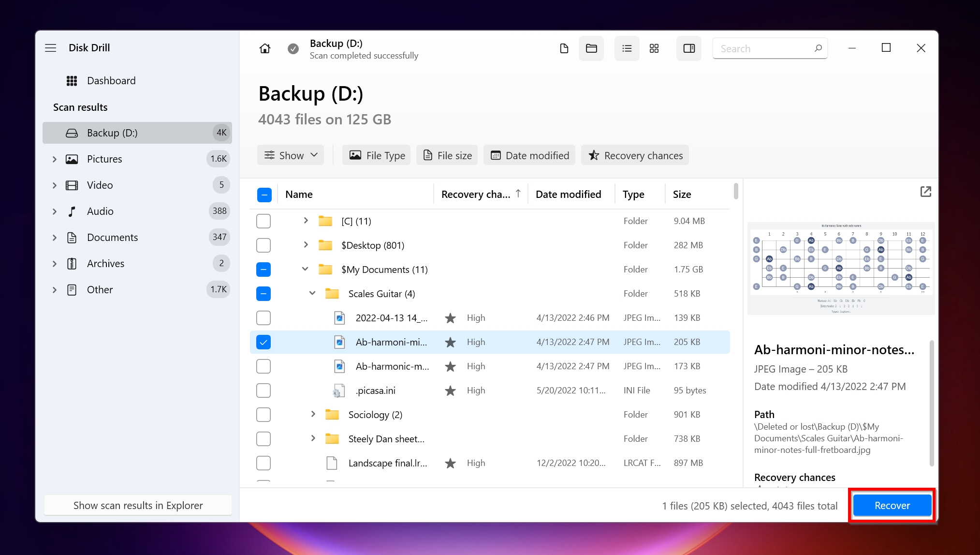Open the hamburger menu
Image resolution: width=980 pixels, height=555 pixels.
pos(51,48)
